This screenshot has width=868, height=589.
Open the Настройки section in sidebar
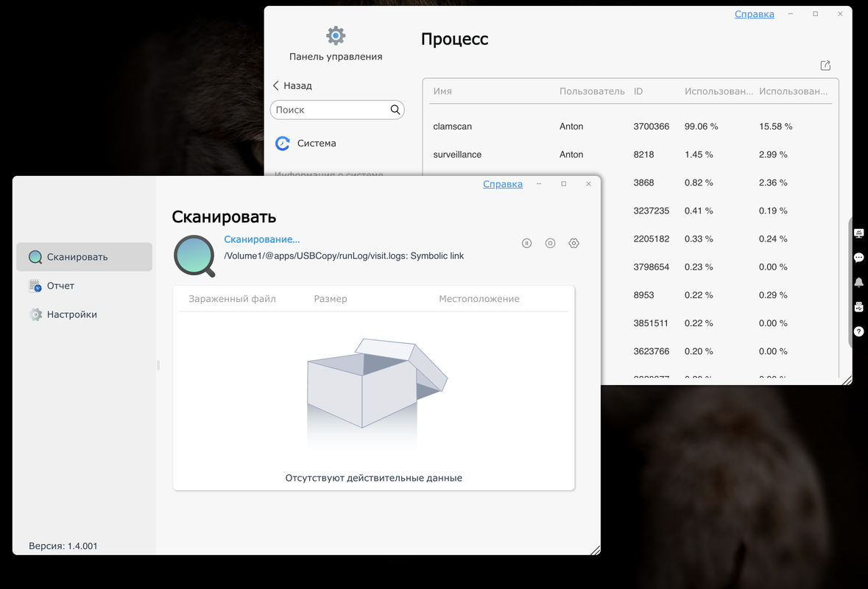coord(84,314)
